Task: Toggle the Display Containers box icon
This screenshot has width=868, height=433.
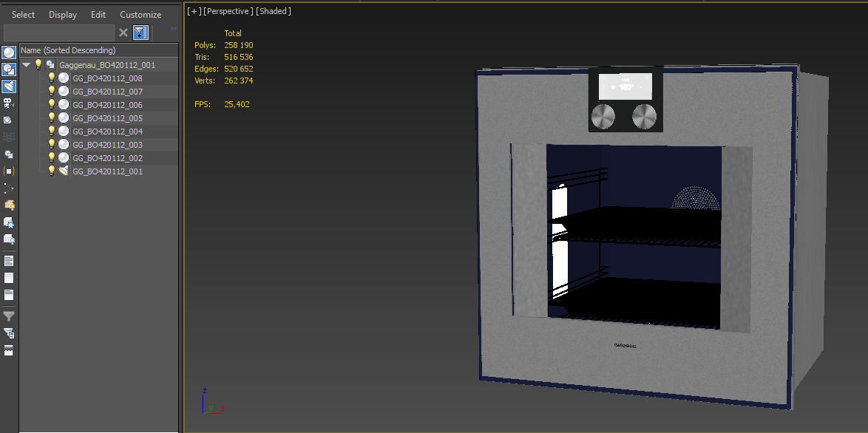Action: tap(9, 205)
